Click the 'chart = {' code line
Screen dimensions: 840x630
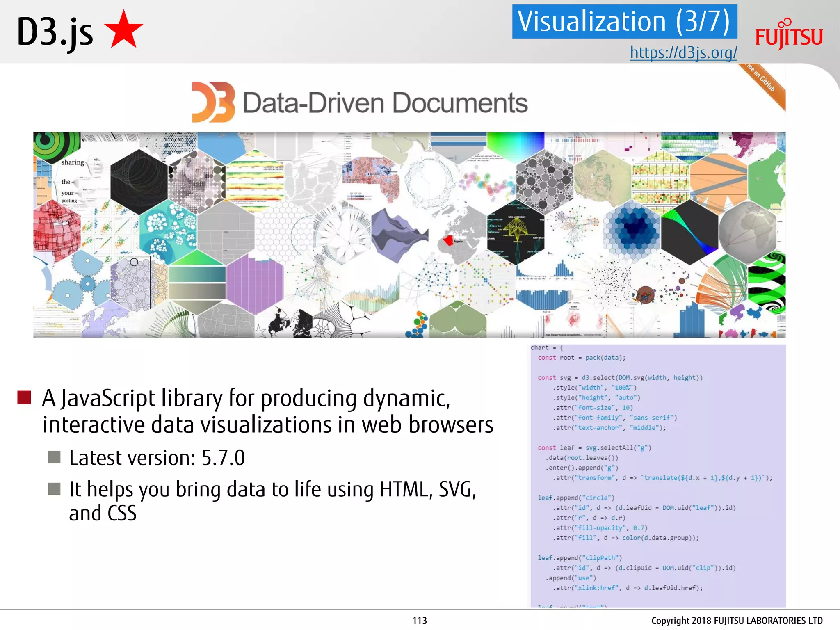(547, 348)
